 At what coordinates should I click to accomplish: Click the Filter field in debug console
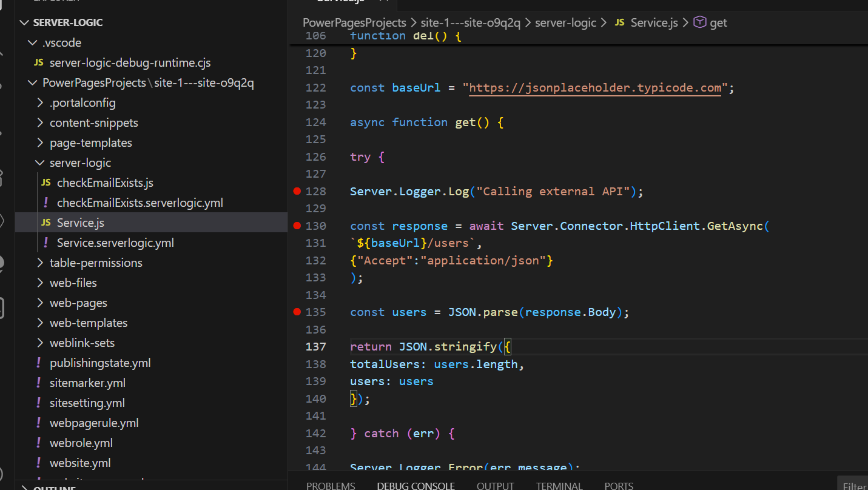pos(854,485)
